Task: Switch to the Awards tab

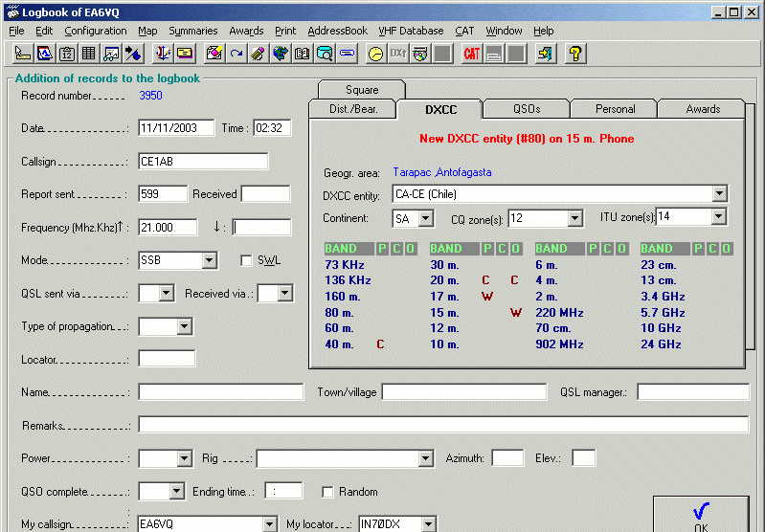Action: 703,109
